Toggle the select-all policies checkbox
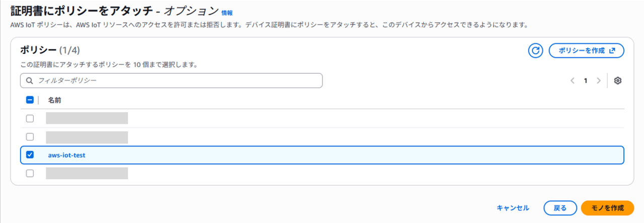Screen dimensions: 644x223 pos(30,100)
